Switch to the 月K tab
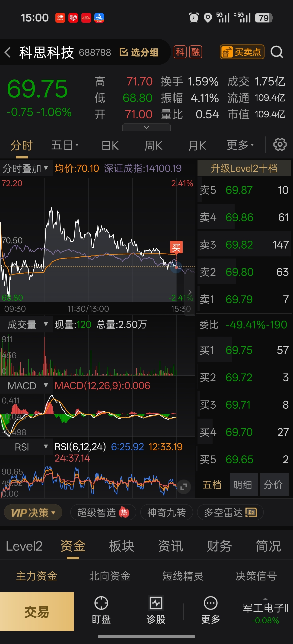The image size is (293, 644). click(197, 145)
